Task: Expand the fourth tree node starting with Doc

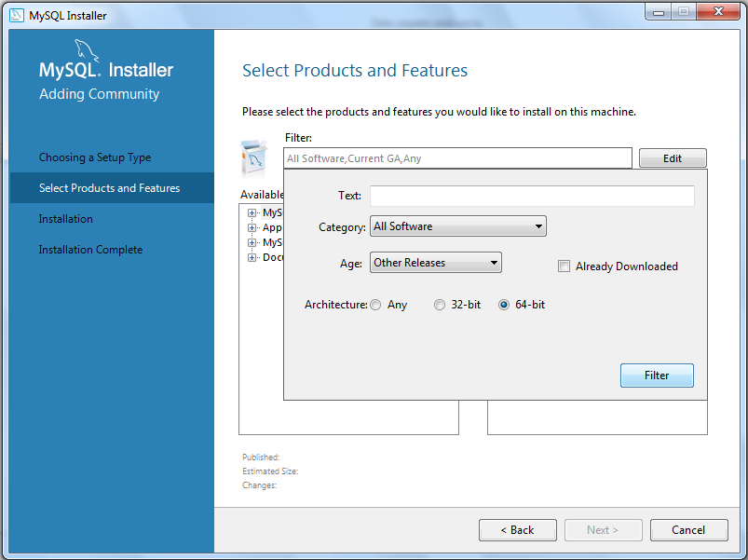Action: [x=252, y=257]
